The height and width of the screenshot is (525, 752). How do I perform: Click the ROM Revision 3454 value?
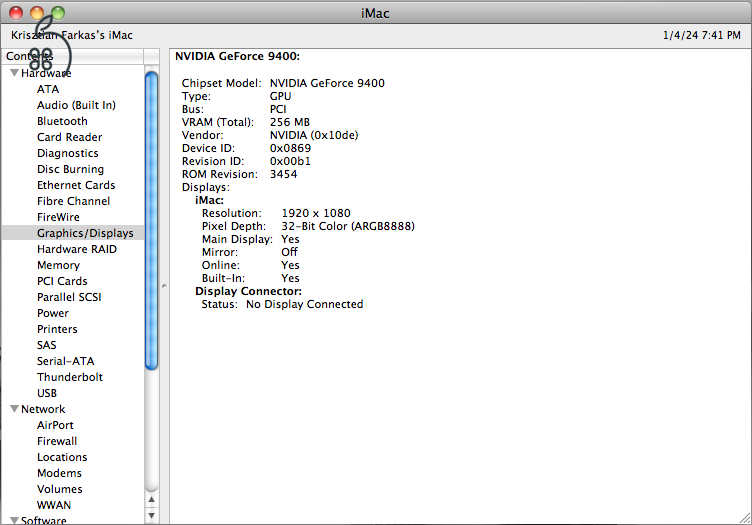click(x=283, y=174)
